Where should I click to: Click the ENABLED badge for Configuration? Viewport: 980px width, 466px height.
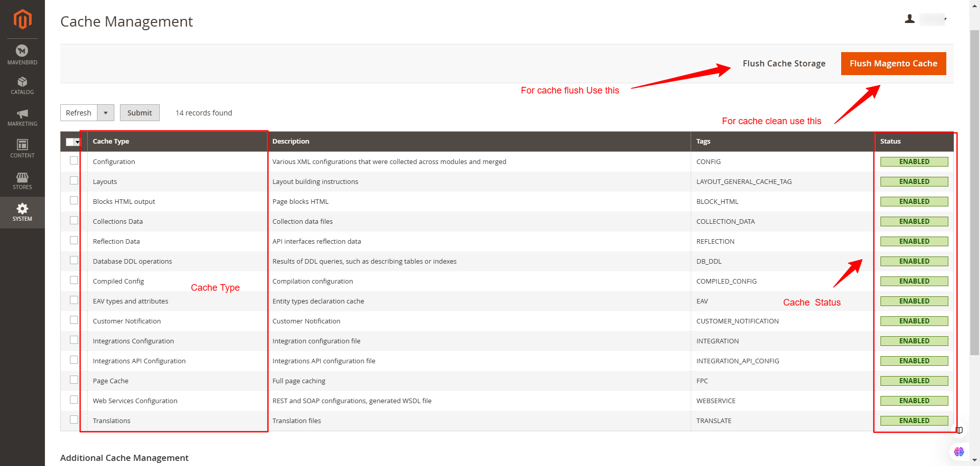[x=914, y=161]
